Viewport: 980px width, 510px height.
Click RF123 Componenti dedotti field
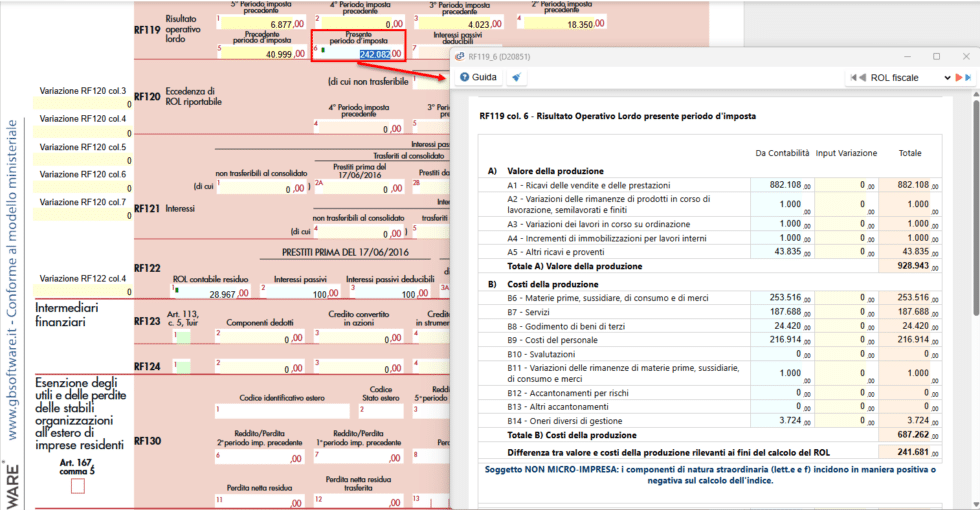pyautogui.click(x=261, y=338)
